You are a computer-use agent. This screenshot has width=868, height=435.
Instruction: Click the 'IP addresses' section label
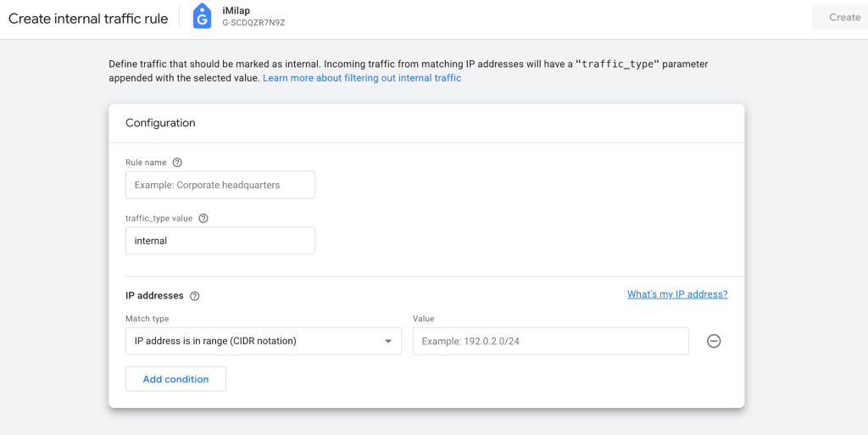pyautogui.click(x=154, y=296)
